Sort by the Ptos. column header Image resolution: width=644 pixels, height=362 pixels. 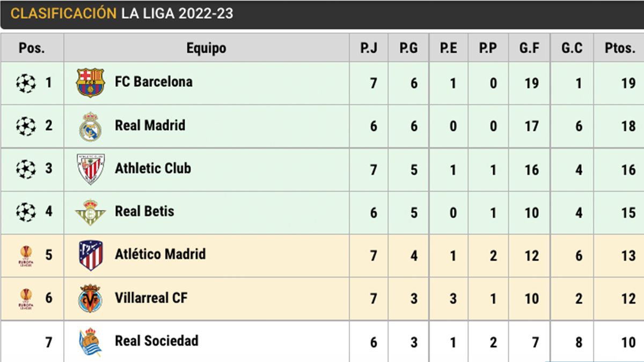[x=619, y=48]
